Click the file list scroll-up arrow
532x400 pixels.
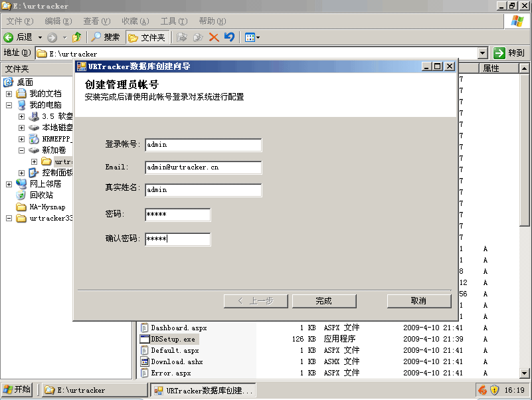click(x=524, y=68)
